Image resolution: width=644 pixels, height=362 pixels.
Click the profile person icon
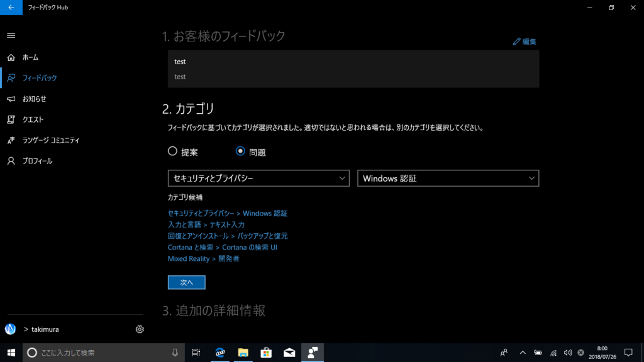tap(11, 161)
